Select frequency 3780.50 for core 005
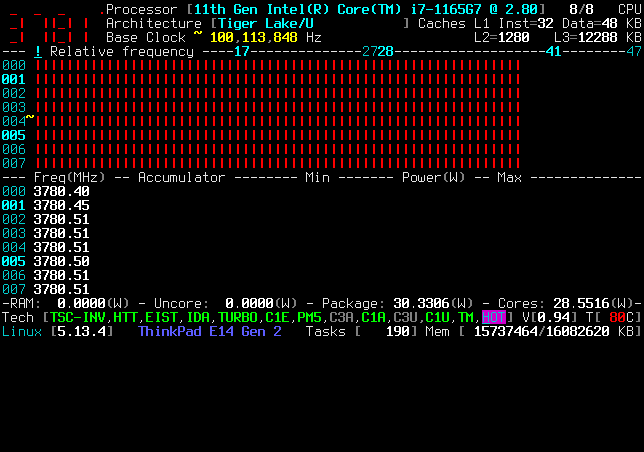 coord(61,262)
